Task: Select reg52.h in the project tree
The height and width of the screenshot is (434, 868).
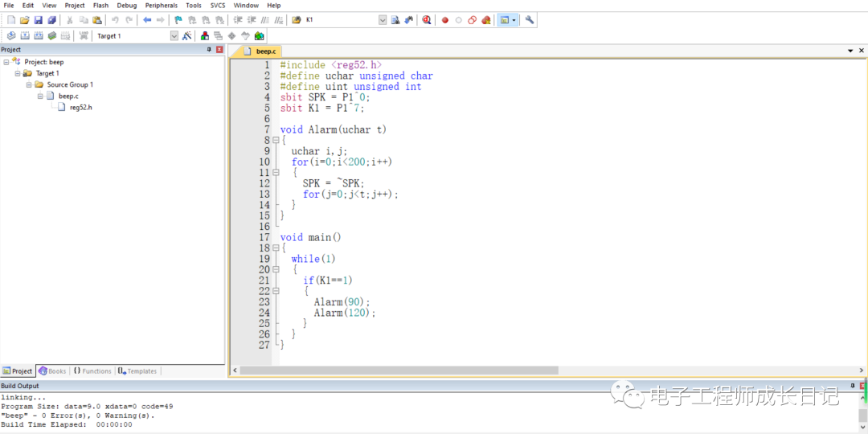Action: pos(80,107)
